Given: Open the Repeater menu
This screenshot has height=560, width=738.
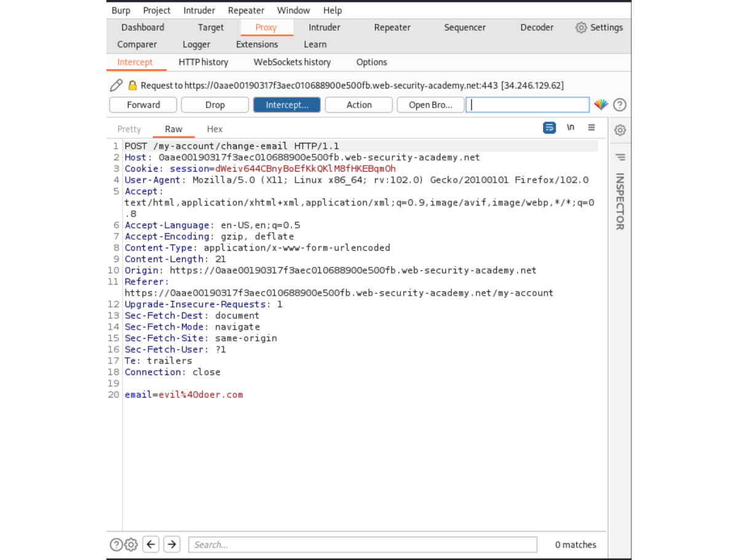Looking at the screenshot, I should [x=246, y=10].
